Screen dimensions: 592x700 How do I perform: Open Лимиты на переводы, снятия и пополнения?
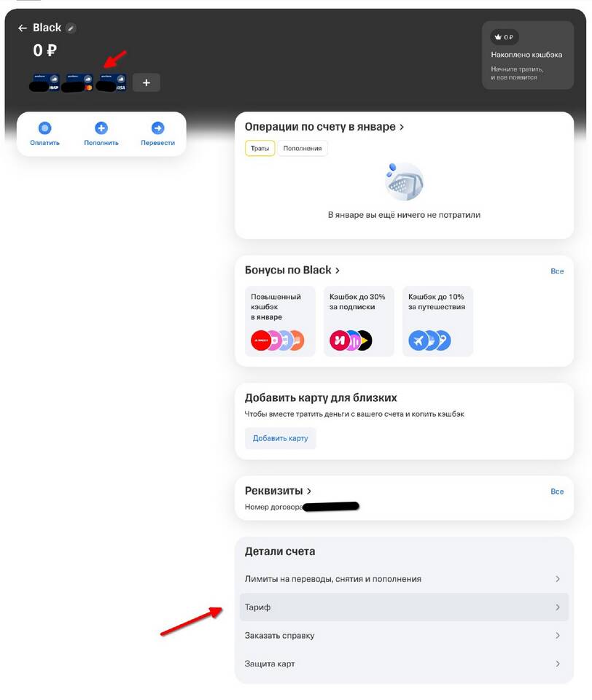point(404,579)
